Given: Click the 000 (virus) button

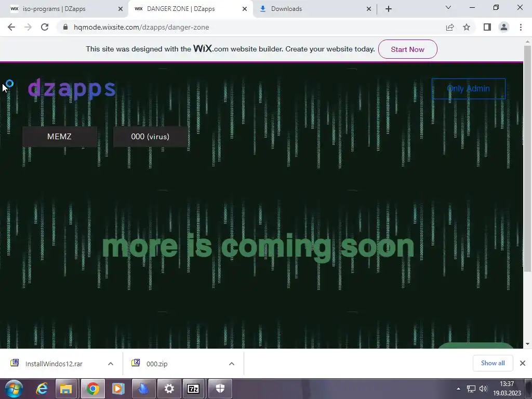Looking at the screenshot, I should [150, 137].
